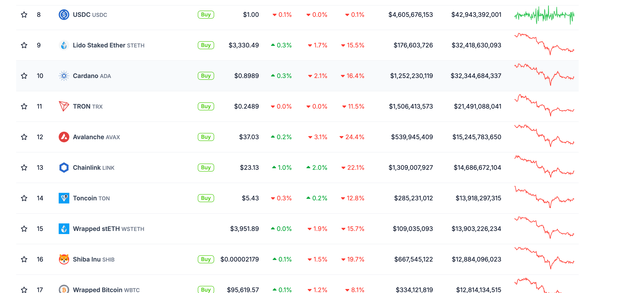
Task: Toggle the favorite star for Chainlink
Action: (24, 168)
